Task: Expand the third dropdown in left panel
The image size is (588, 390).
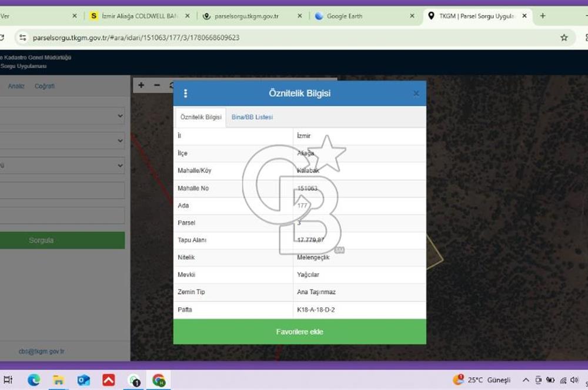Action: 62,165
